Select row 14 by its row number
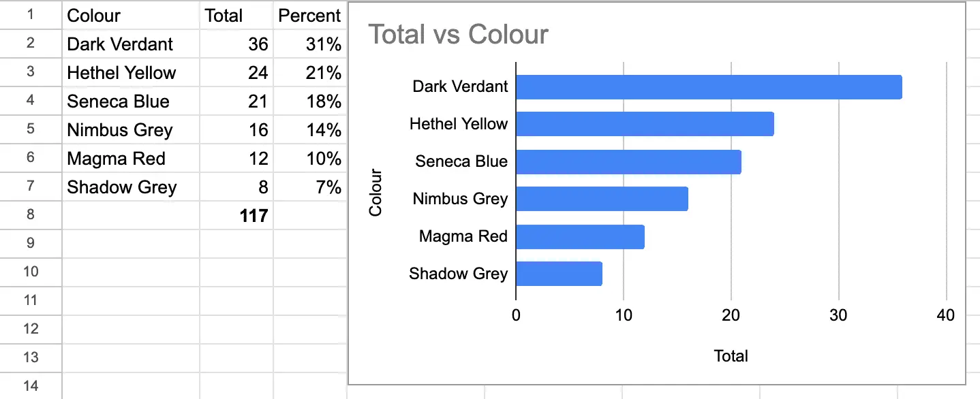 coord(30,386)
